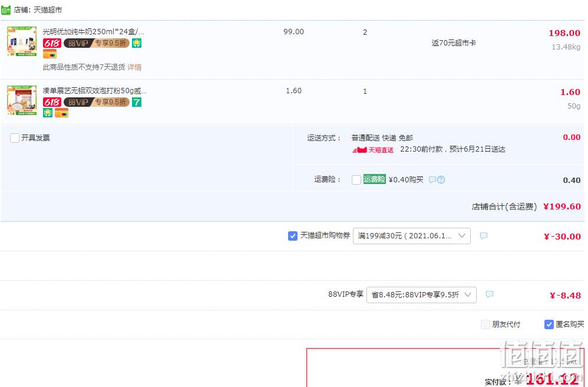Open the 省8.48元 88VIP专享9.5折 dropdown
The width and height of the screenshot is (588, 387).
coord(421,294)
